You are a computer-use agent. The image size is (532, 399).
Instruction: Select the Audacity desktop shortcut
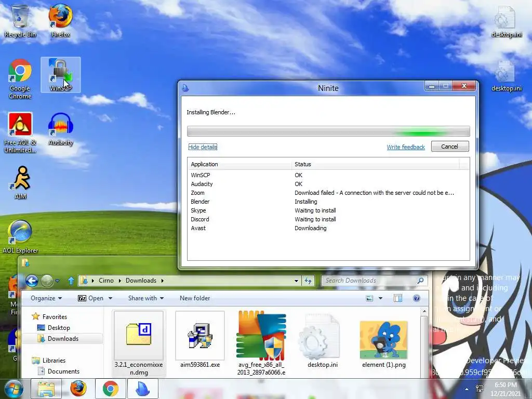click(x=60, y=129)
